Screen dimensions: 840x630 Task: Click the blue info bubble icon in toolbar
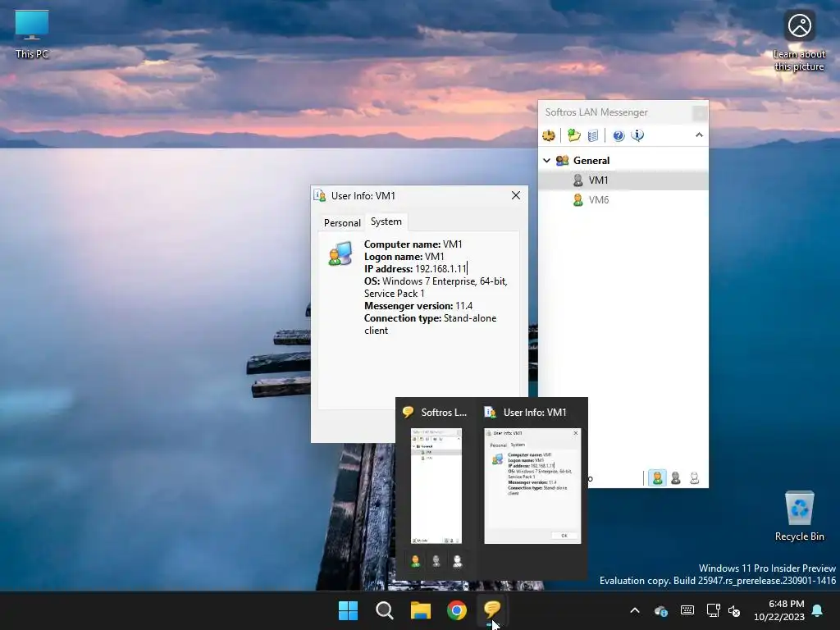[637, 135]
